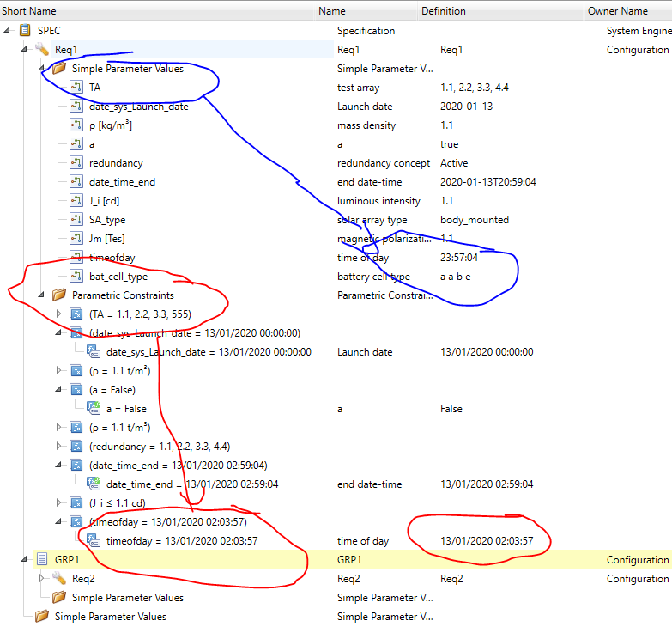Click the parameter icon next to TA
This screenshot has width=672, height=627.
76,87
